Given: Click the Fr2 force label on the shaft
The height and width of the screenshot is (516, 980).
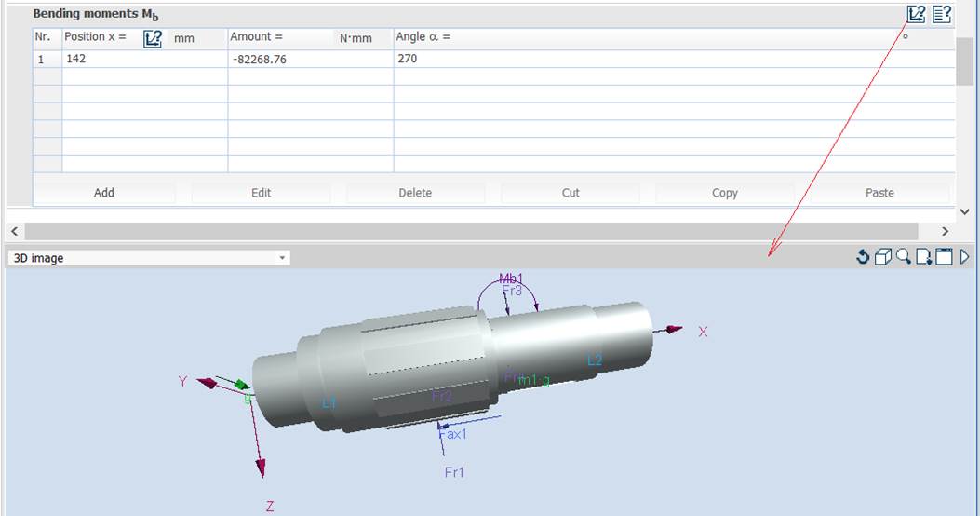Looking at the screenshot, I should [442, 396].
